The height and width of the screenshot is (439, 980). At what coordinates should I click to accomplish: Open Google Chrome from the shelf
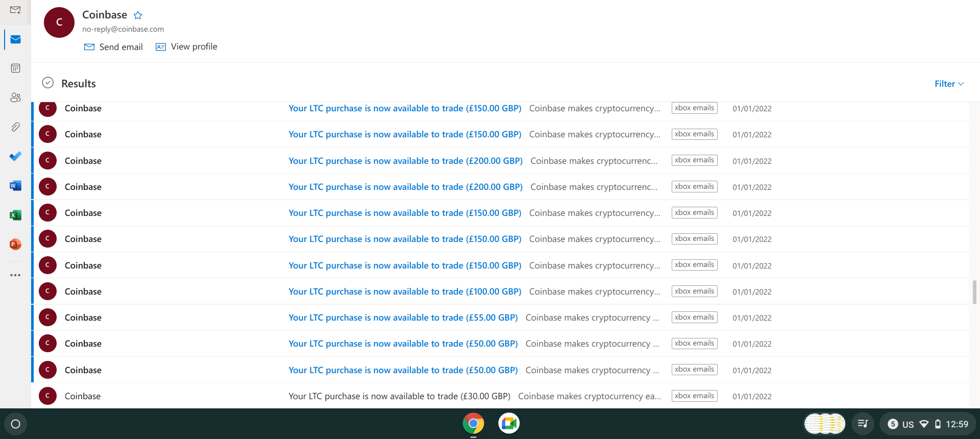tap(473, 424)
